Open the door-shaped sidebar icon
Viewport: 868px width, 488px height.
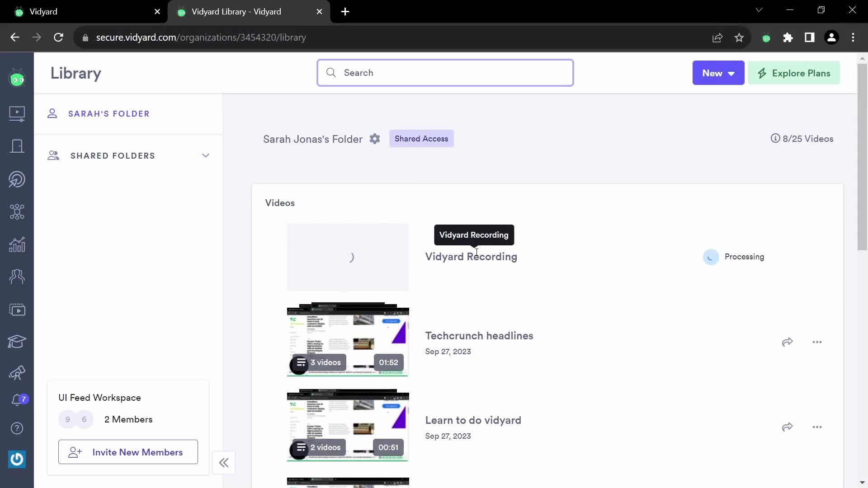(17, 146)
